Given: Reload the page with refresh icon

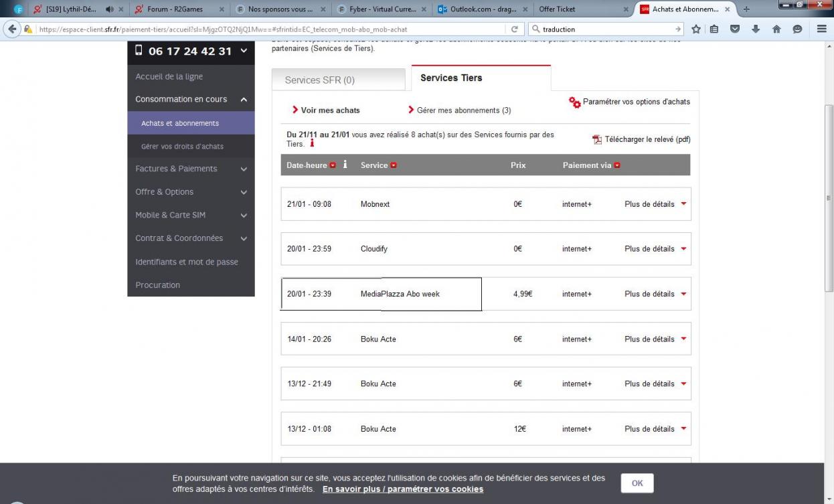Looking at the screenshot, I should click(515, 29).
